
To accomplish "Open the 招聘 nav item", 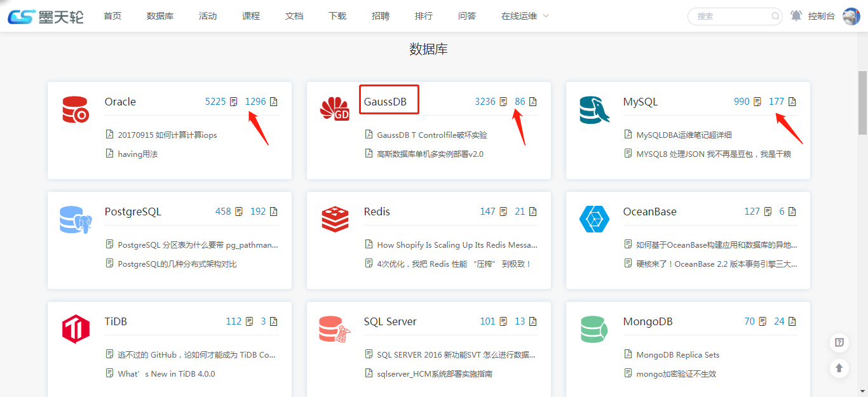I will click(381, 16).
